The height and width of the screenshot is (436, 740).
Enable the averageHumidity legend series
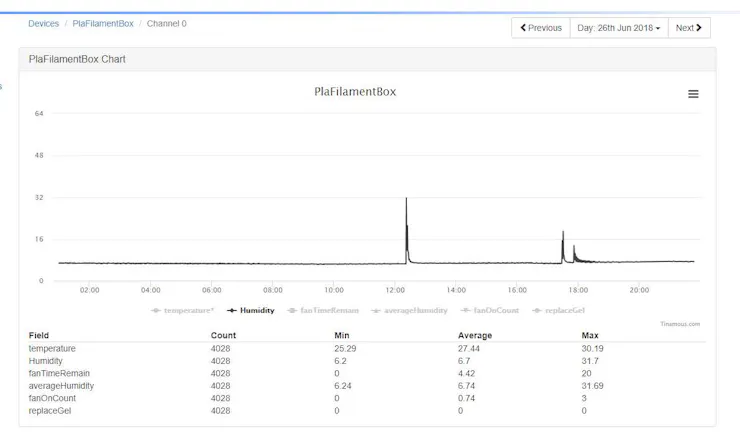[x=411, y=310]
